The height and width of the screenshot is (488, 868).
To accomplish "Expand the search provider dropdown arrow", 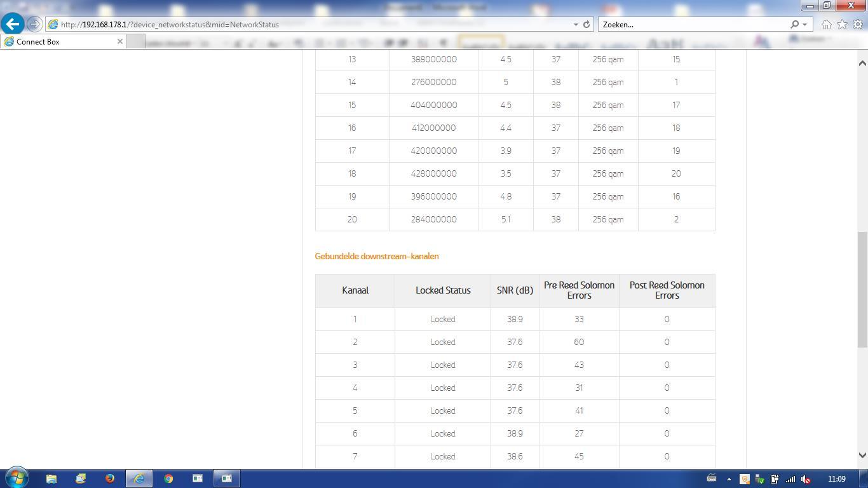I will coord(804,25).
